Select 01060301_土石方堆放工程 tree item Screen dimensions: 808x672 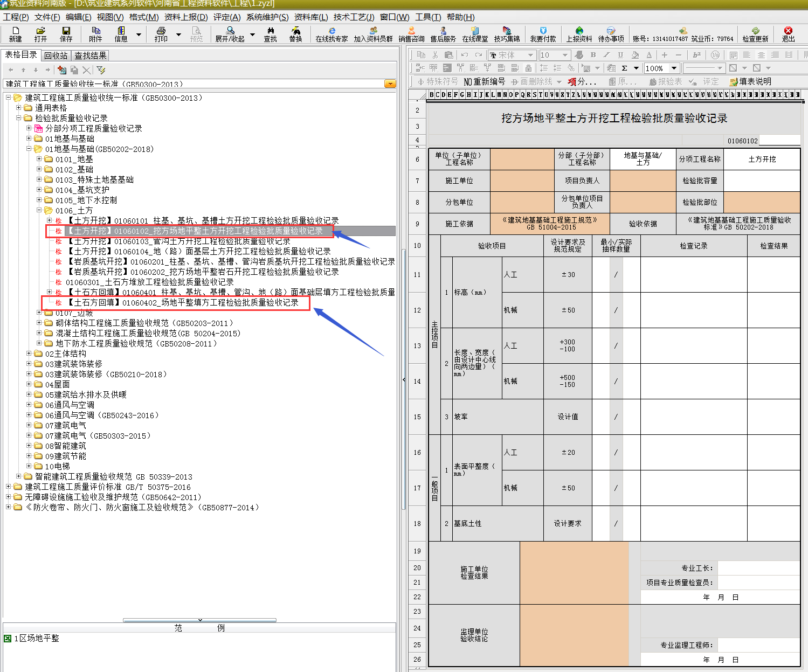click(150, 282)
